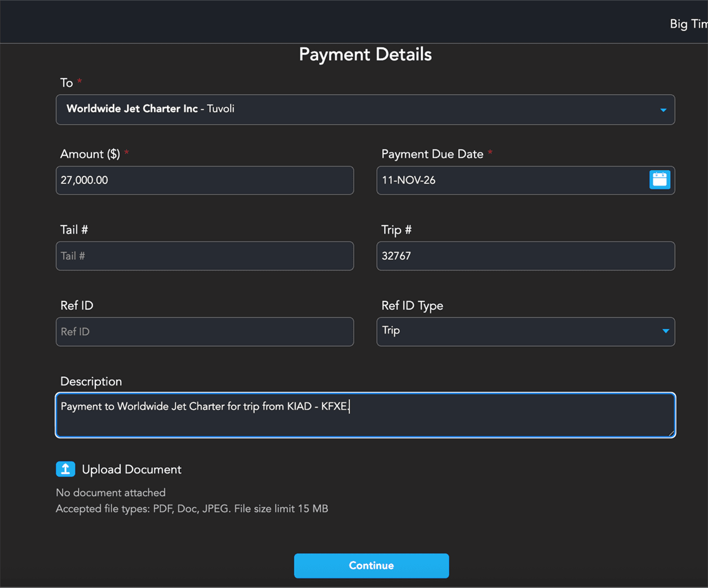The width and height of the screenshot is (708, 588).
Task: Click the 'No document attached' text
Action: coord(110,493)
